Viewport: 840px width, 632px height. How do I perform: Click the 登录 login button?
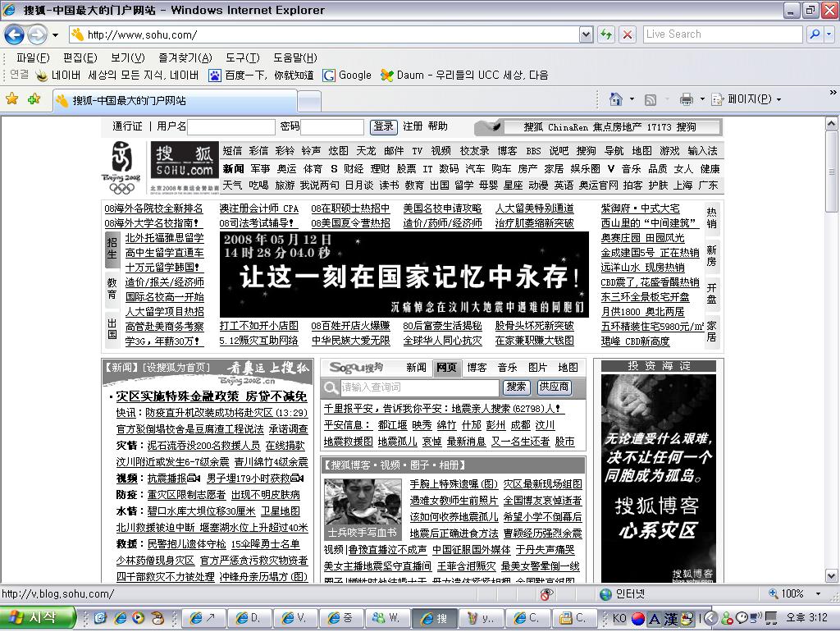(384, 126)
